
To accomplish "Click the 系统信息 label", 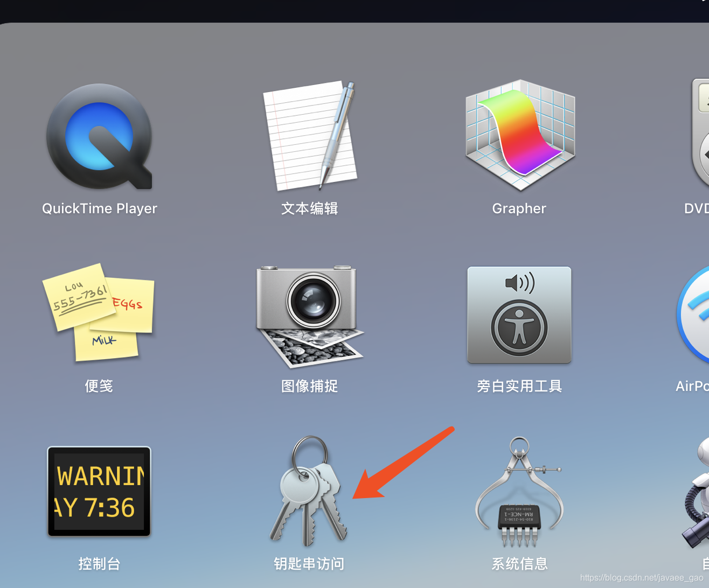I will tap(519, 564).
